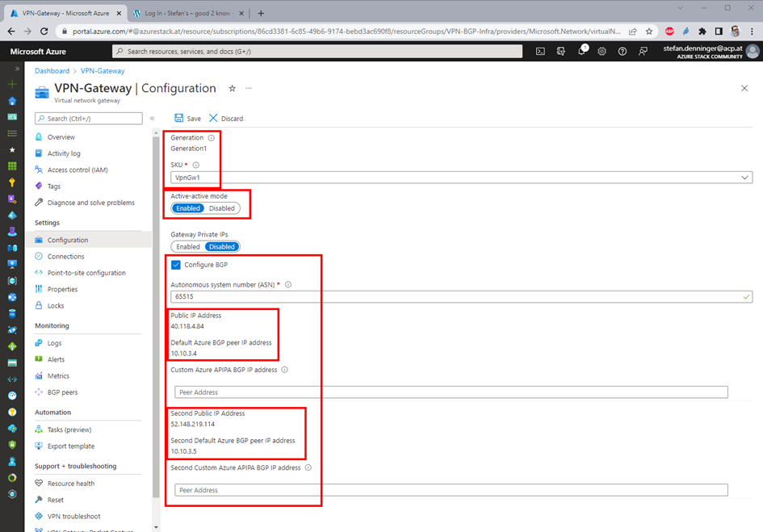Go back with the browser back arrow
This screenshot has width=763, height=532.
point(11,31)
